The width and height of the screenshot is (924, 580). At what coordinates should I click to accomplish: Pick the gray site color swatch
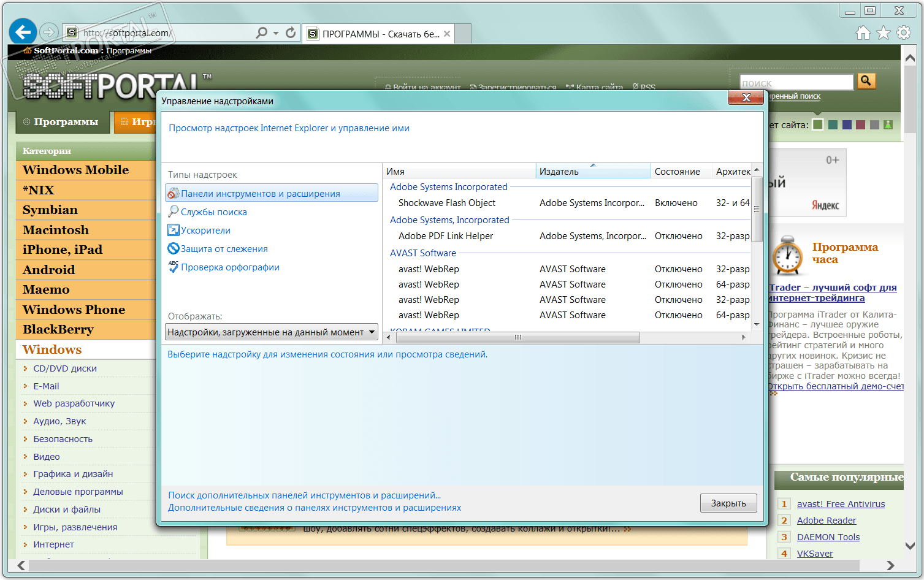[x=874, y=125]
